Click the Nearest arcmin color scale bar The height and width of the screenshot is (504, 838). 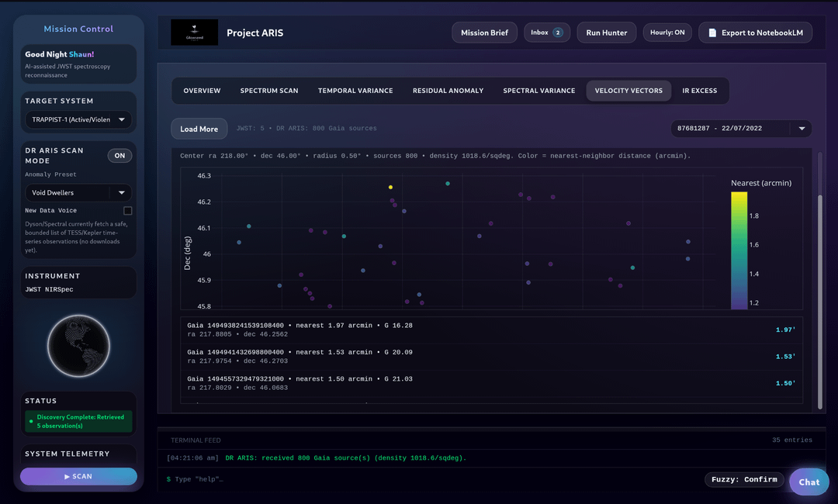point(739,250)
